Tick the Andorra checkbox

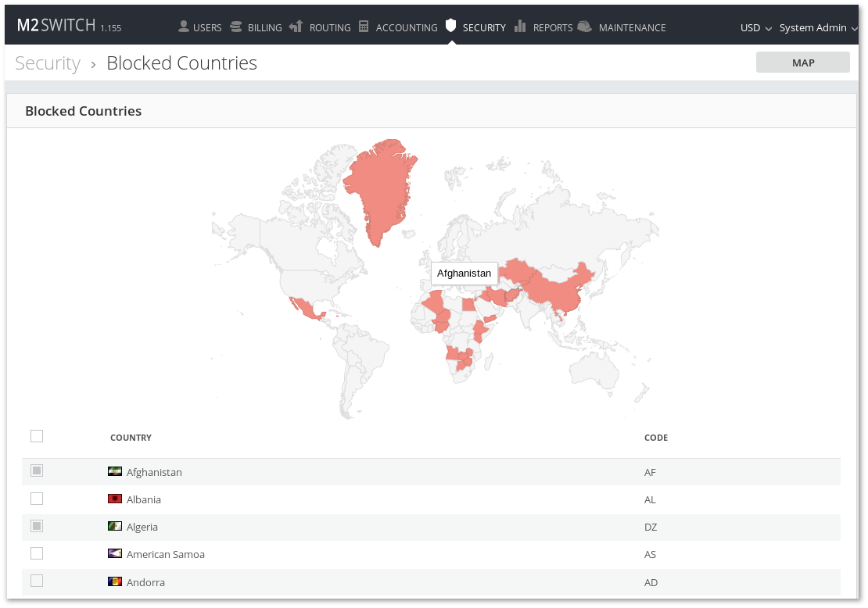click(37, 581)
